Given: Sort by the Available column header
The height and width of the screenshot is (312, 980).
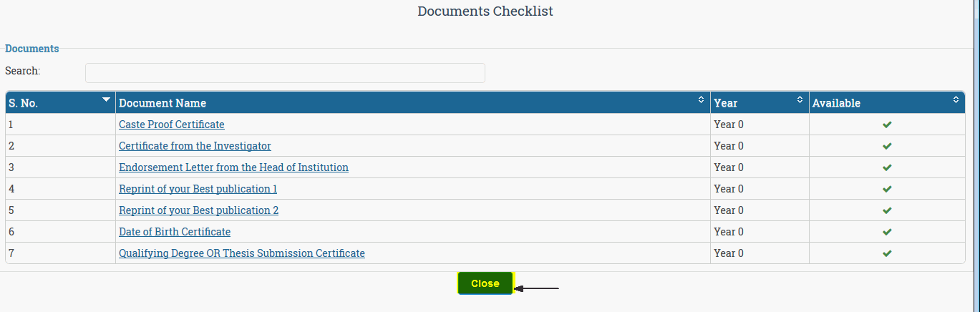Looking at the screenshot, I should pos(886,103).
